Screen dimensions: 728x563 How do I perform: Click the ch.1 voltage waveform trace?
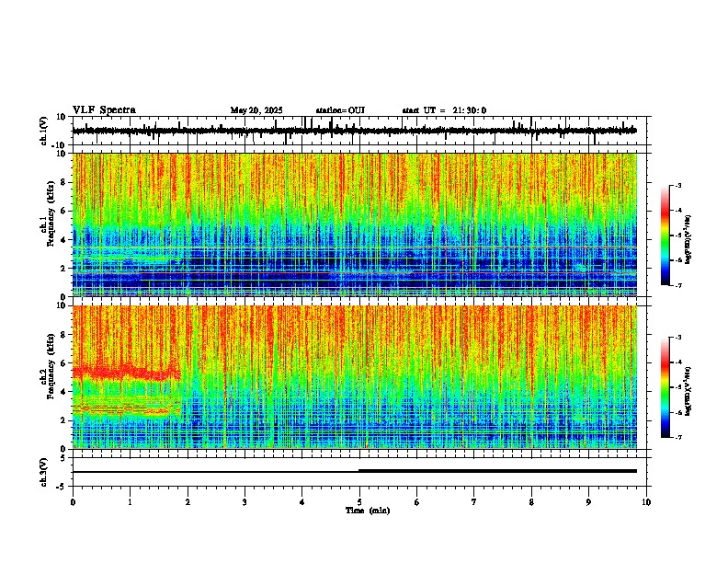[354, 131]
